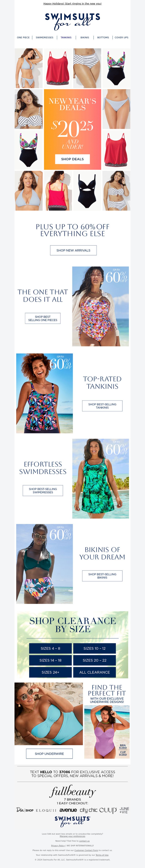
Task: Open the Cover Ups menu item
Action: [x=121, y=37]
